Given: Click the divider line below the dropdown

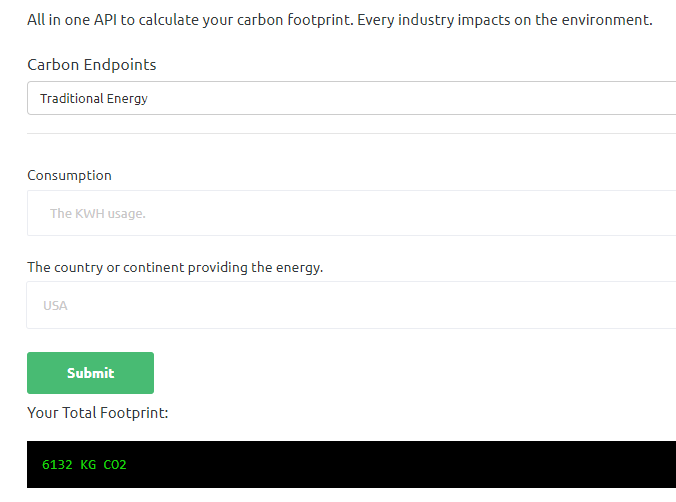Looking at the screenshot, I should pyautogui.click(x=351, y=134).
